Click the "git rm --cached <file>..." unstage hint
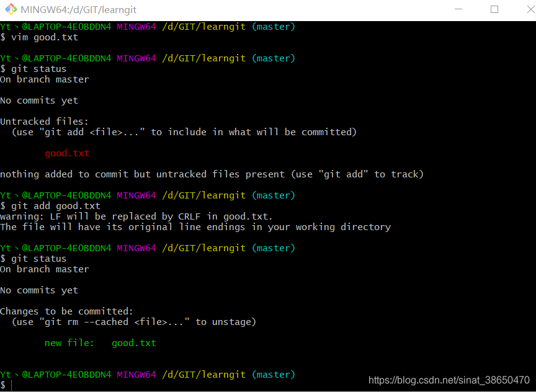This screenshot has height=392, width=536. pos(134,322)
